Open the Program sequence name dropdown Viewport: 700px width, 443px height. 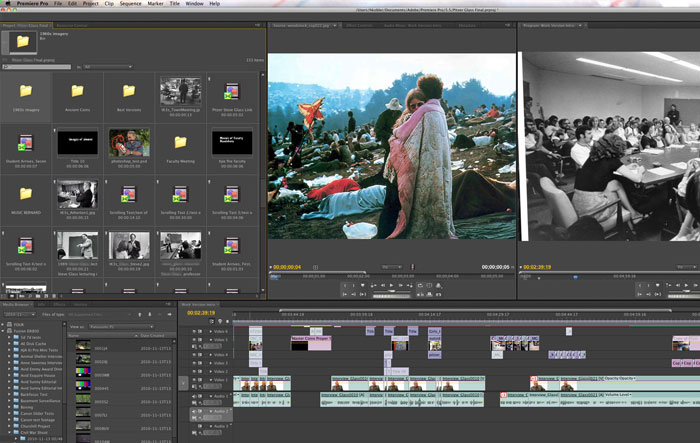(580, 25)
